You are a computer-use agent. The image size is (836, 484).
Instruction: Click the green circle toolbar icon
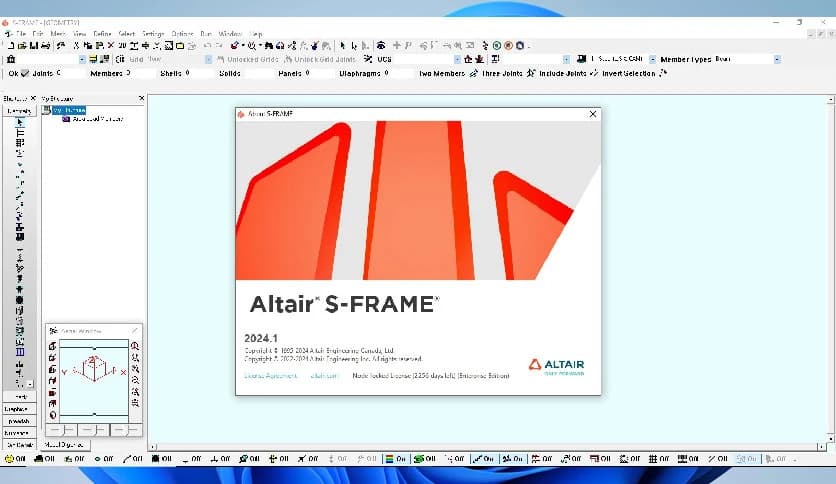coord(497,46)
